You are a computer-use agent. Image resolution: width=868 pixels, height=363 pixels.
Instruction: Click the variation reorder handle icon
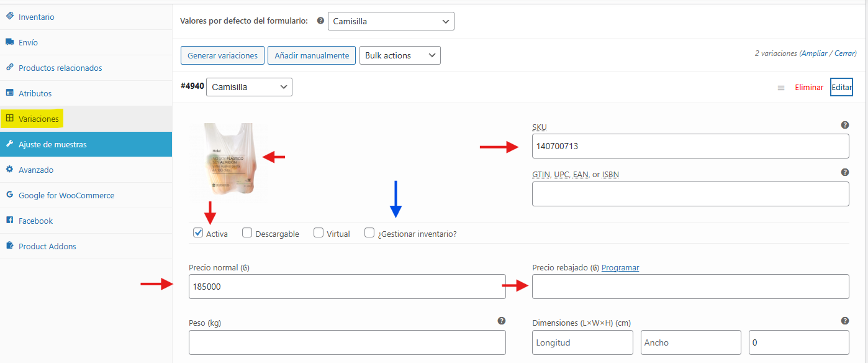coord(781,88)
